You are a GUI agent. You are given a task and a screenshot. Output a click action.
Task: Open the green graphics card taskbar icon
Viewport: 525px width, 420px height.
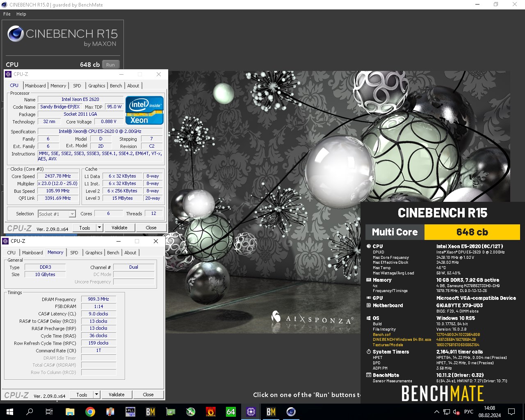pyautogui.click(x=171, y=412)
